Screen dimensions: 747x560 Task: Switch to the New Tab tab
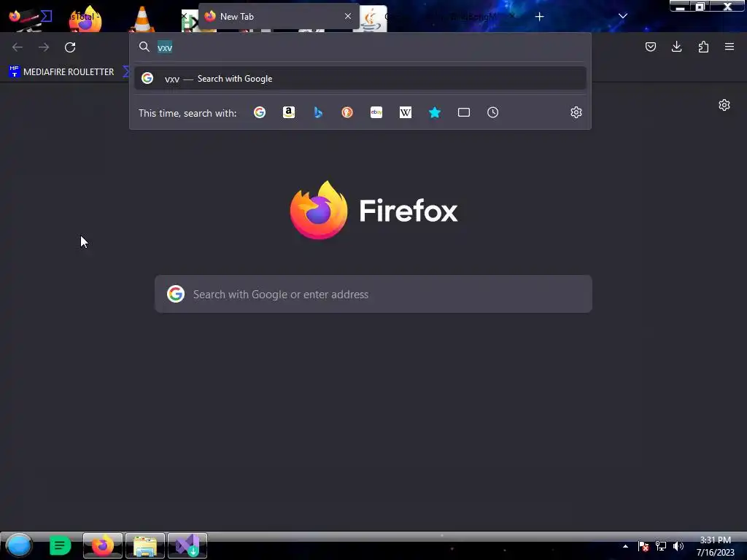(x=279, y=17)
